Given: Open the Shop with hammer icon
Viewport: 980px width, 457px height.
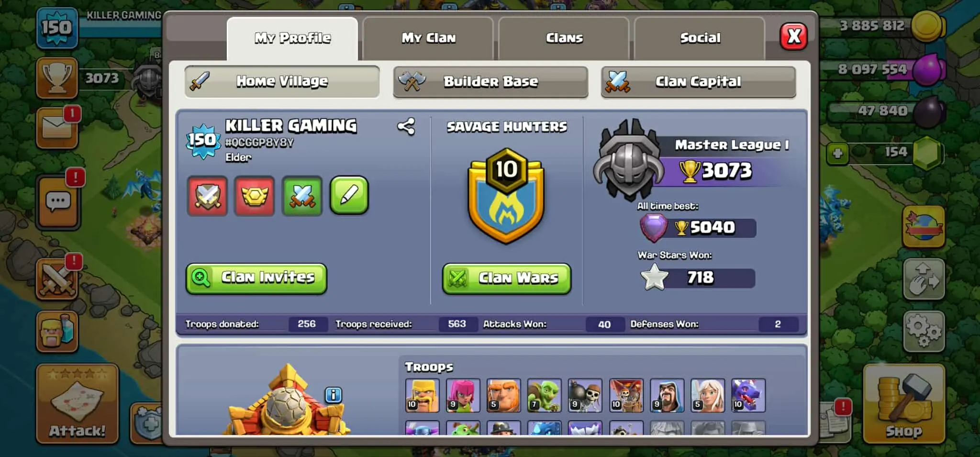Looking at the screenshot, I should (x=904, y=404).
